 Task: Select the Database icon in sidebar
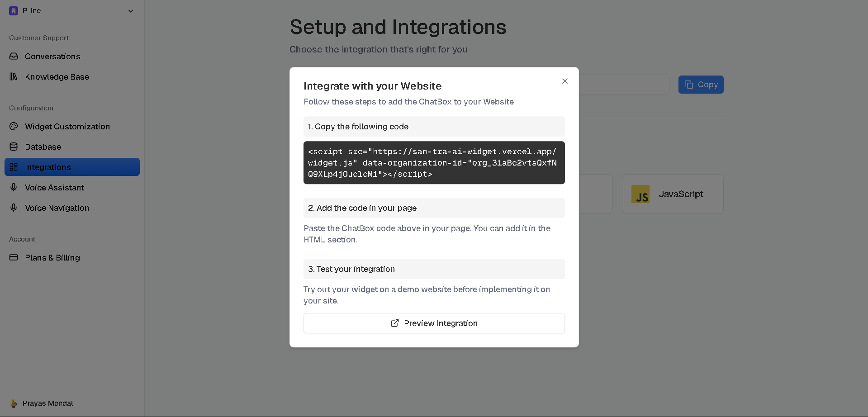[x=14, y=147]
